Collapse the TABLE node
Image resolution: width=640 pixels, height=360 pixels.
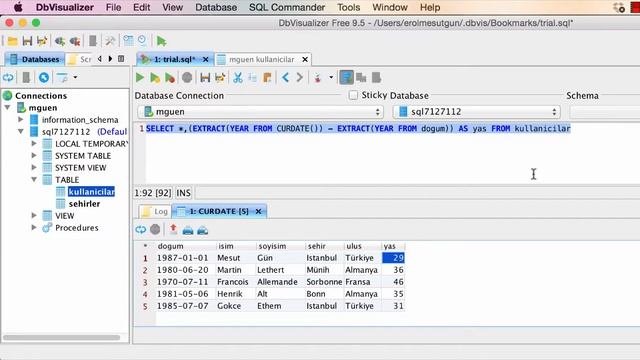(34, 180)
